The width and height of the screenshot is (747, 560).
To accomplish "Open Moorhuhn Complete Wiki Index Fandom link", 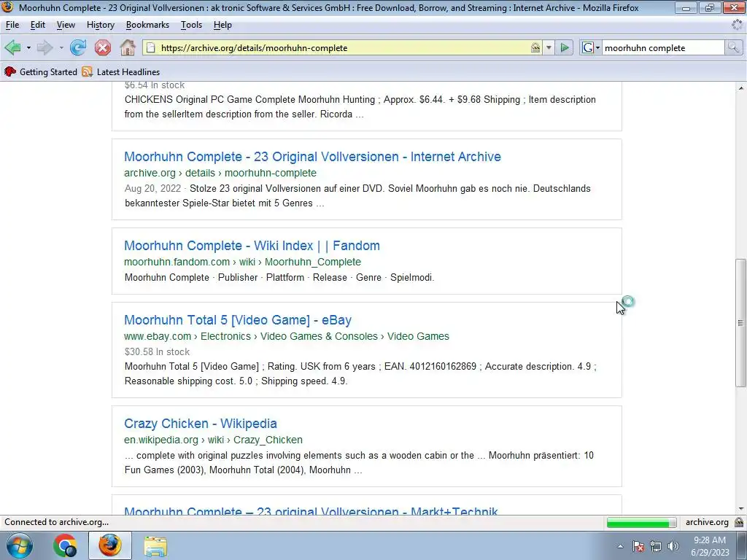I will [252, 246].
